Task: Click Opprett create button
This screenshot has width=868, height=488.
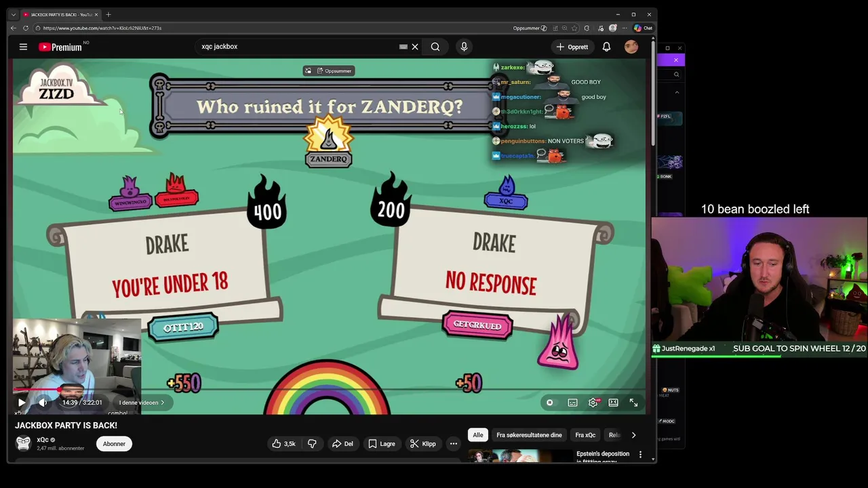Action: coord(572,47)
